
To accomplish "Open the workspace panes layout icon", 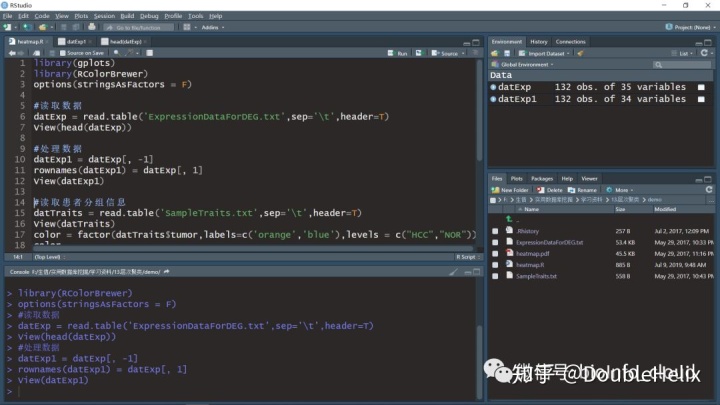I will coord(187,28).
